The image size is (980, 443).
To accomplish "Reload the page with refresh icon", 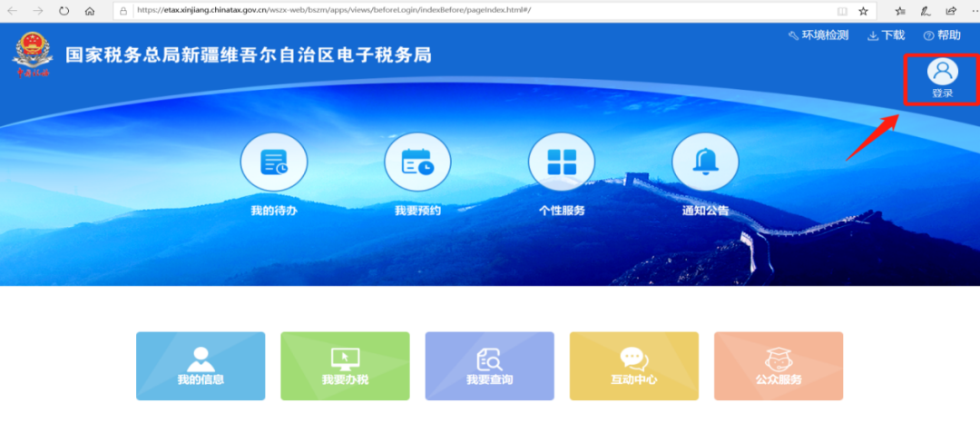I will (x=64, y=11).
